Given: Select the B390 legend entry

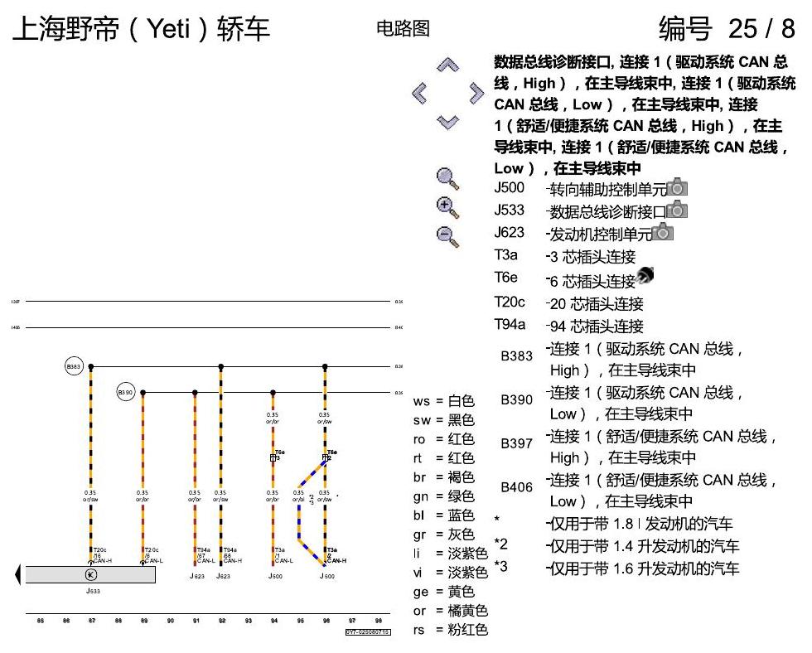Looking at the screenshot, I should point(621,403).
